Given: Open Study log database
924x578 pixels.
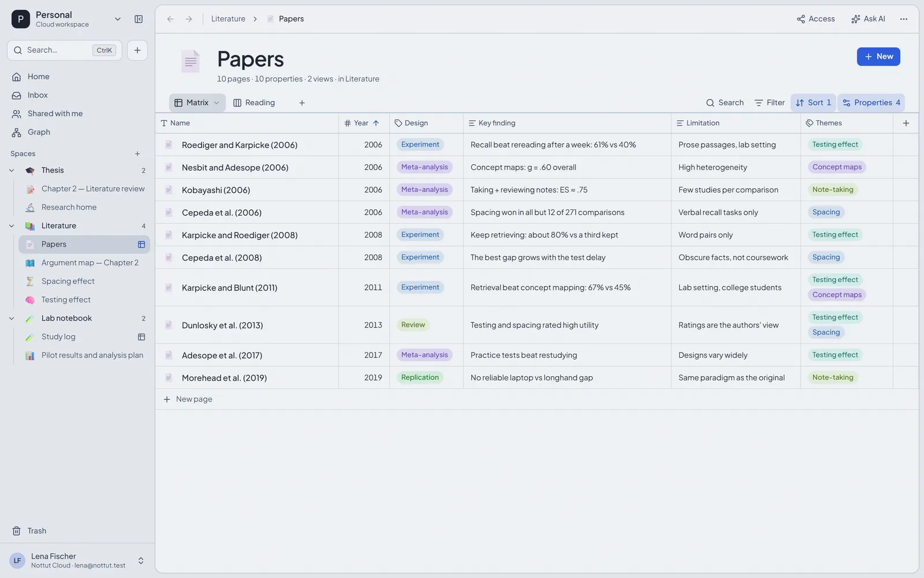Looking at the screenshot, I should pos(84,337).
